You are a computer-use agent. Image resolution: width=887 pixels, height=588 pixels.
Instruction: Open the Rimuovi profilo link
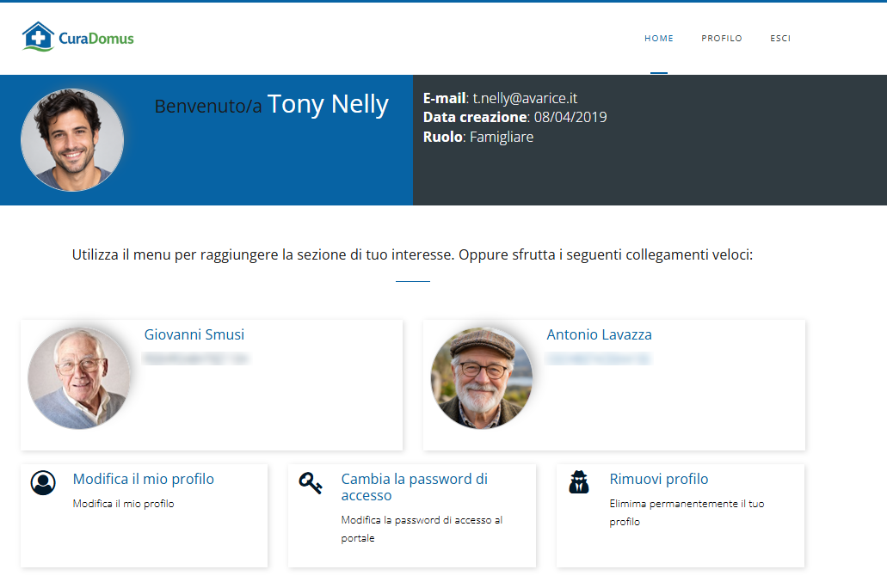coord(658,480)
